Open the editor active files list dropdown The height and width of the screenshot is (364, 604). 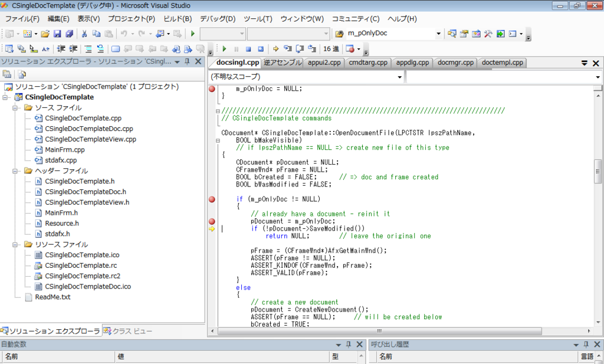point(585,63)
